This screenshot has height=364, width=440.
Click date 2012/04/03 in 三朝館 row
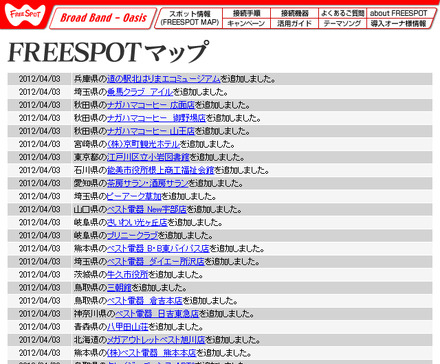point(40,288)
